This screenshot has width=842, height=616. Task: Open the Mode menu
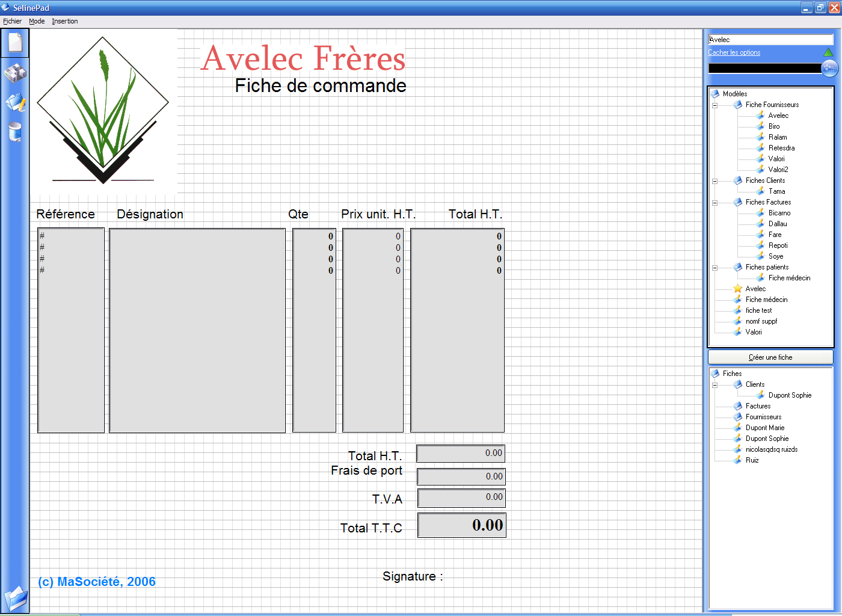tap(37, 21)
